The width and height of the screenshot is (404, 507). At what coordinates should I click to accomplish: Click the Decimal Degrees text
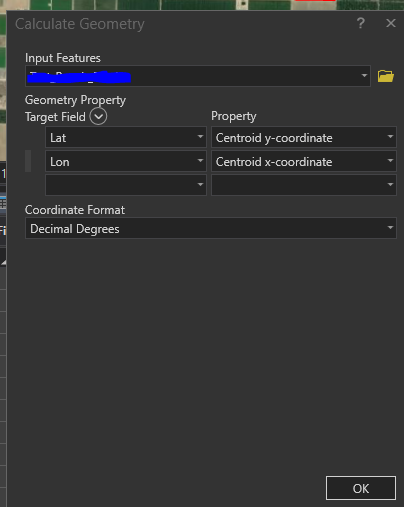click(x=75, y=229)
